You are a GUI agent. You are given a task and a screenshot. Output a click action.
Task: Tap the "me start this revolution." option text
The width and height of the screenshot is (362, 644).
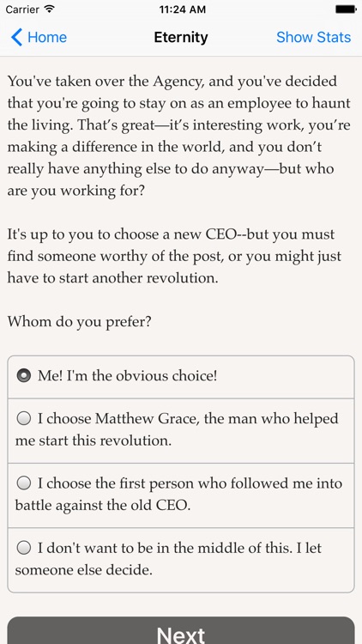pyautogui.click(x=94, y=441)
